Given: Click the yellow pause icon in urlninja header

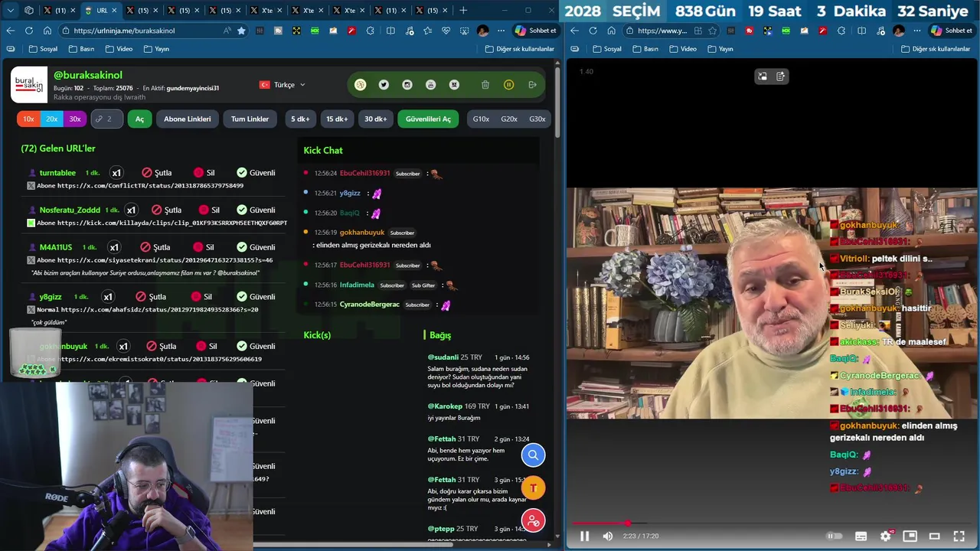Looking at the screenshot, I should coord(508,85).
